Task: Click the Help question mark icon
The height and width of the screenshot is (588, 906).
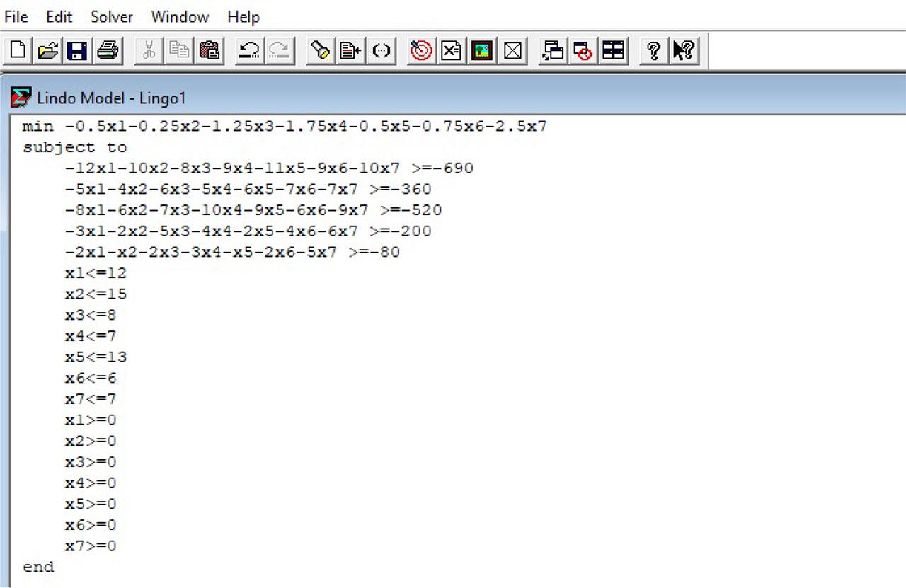Action: 654,51
